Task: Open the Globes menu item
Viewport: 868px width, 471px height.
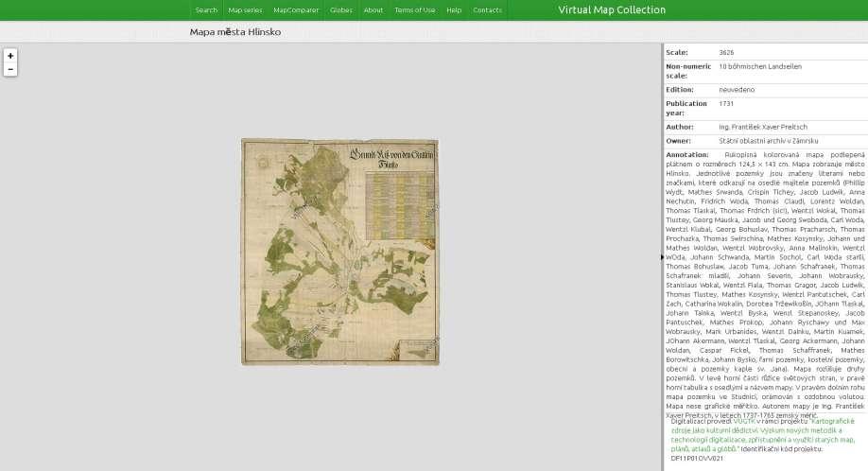Action: [341, 10]
